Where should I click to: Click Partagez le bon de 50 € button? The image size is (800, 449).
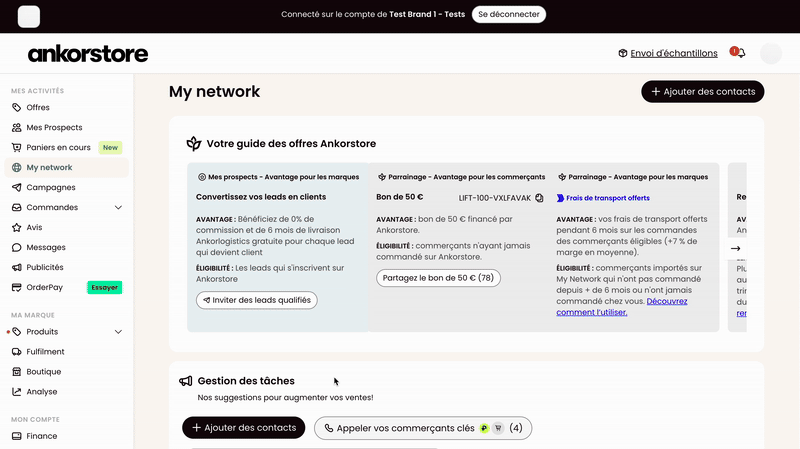click(438, 278)
